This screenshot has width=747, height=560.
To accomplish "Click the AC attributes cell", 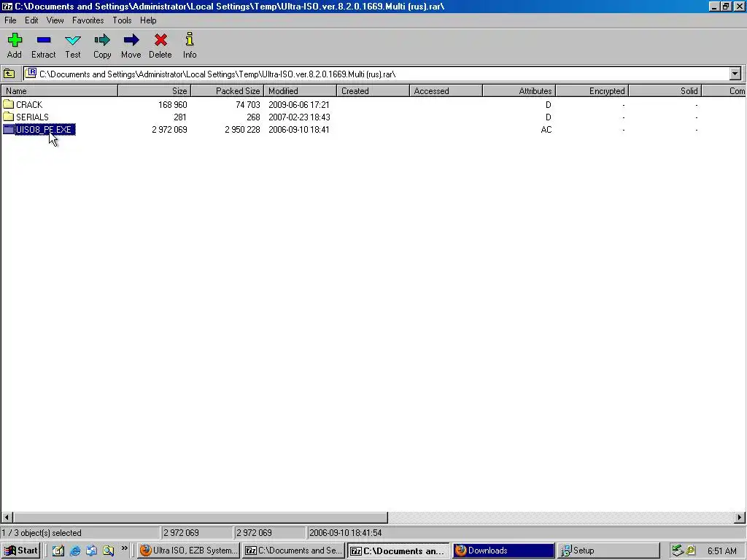I will [546, 130].
